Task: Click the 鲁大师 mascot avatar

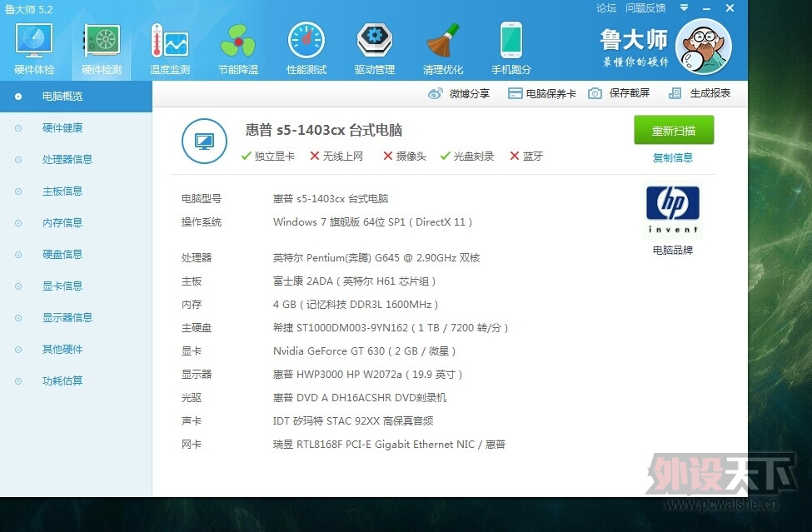Action: point(704,47)
